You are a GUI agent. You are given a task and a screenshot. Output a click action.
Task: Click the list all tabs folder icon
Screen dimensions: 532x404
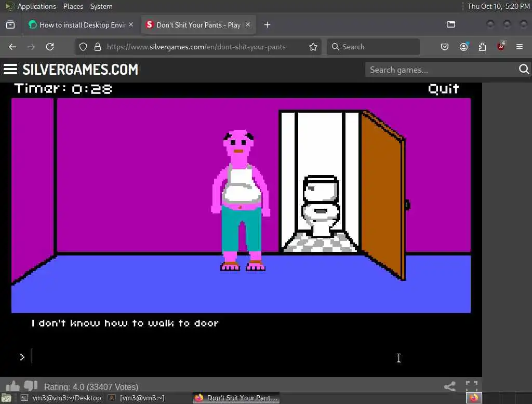[451, 24]
